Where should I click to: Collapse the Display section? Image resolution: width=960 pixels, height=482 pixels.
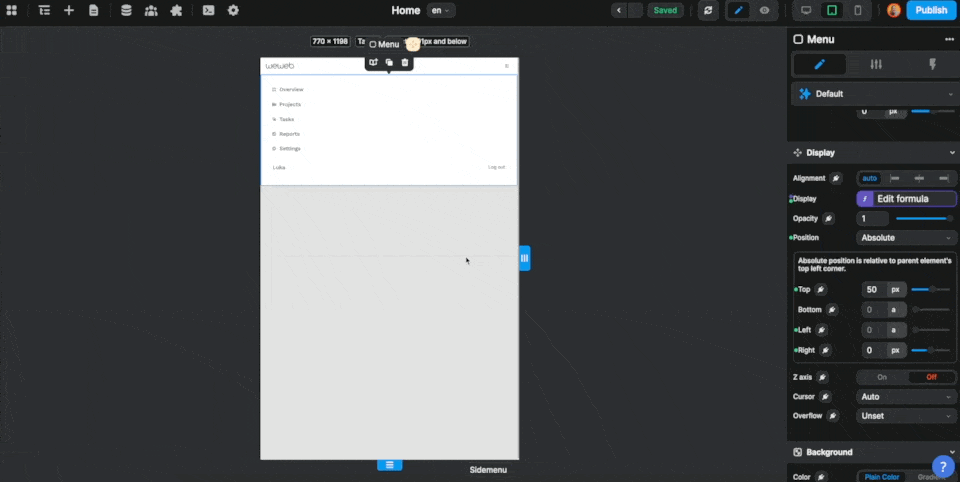(952, 153)
